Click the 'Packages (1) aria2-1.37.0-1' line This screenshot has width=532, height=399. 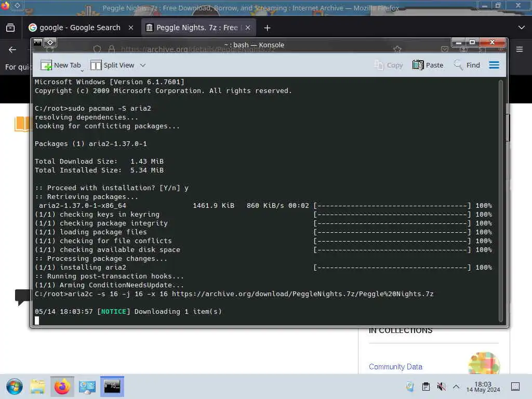[91, 144]
